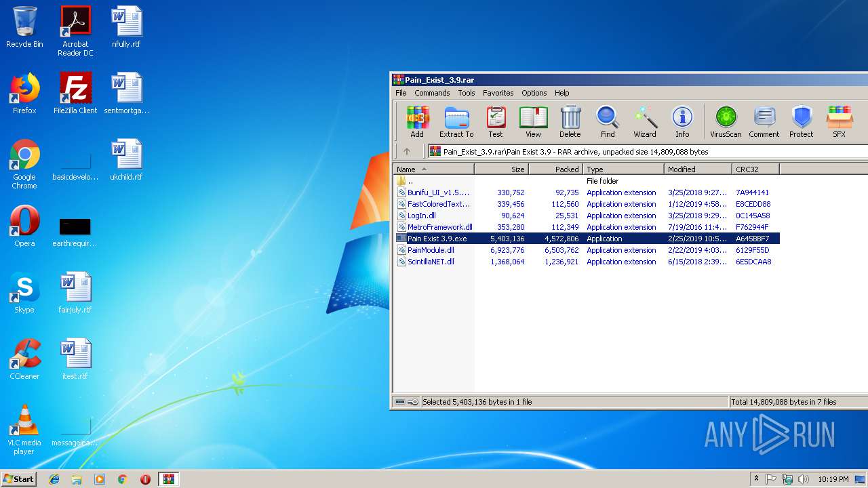The height and width of the screenshot is (488, 868).
Task: Sort by Packed column header
Action: (555, 169)
